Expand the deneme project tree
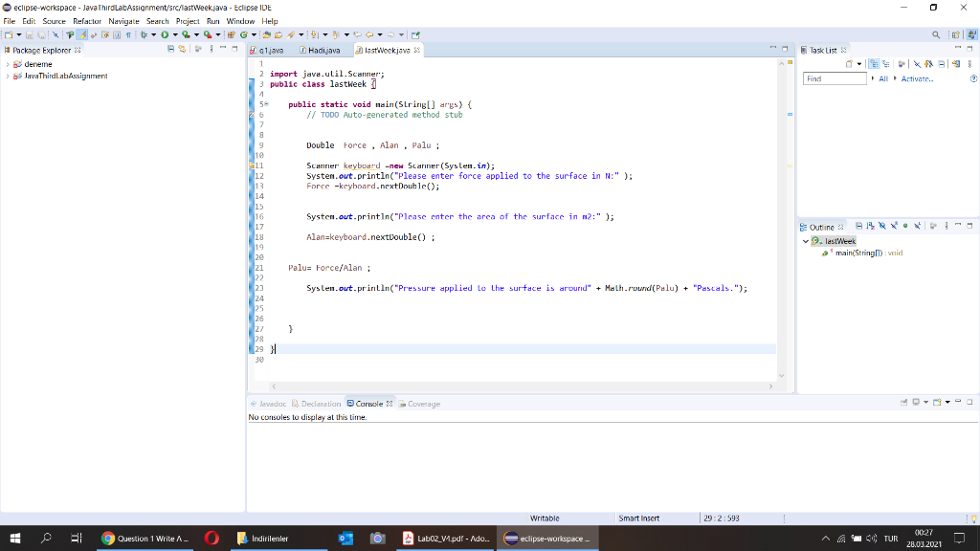 (x=7, y=64)
